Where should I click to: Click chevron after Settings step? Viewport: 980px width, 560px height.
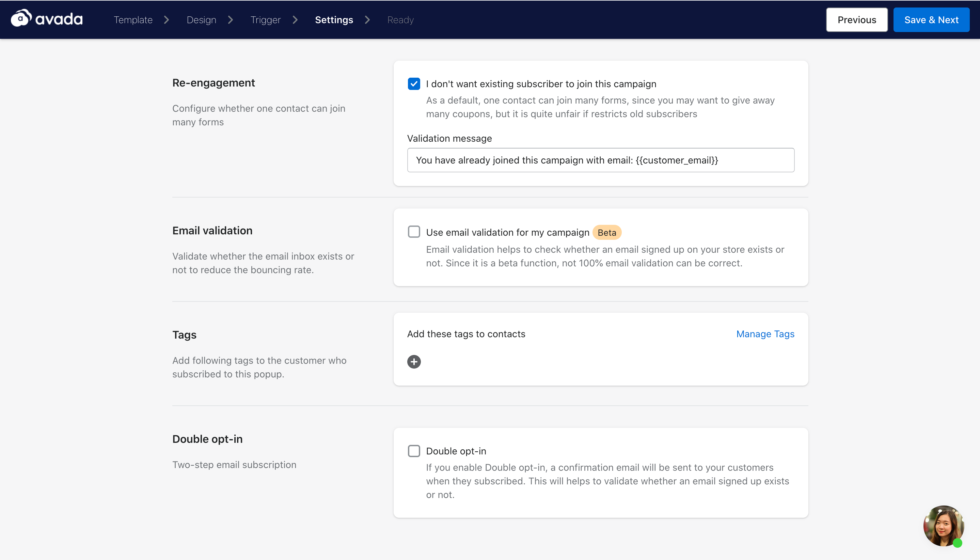point(367,20)
